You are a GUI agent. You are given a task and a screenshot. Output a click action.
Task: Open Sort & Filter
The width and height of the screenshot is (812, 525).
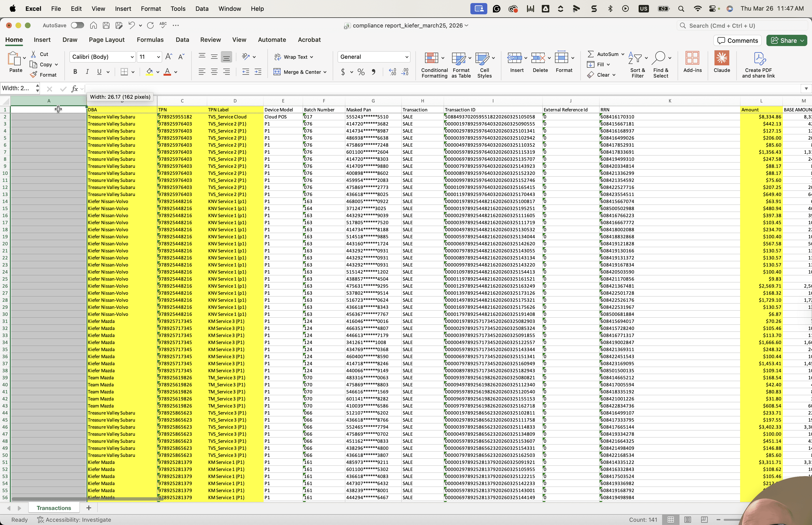(637, 65)
